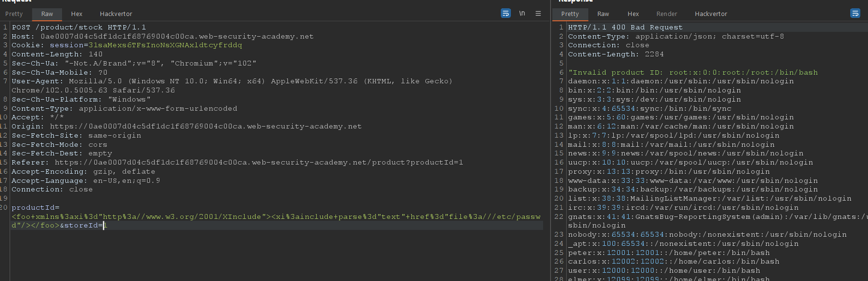Viewport: 868px width, 281px height.
Task: Click the 'Sec-Ch-Ua-Mobile: ?0' header
Action: coord(59,73)
